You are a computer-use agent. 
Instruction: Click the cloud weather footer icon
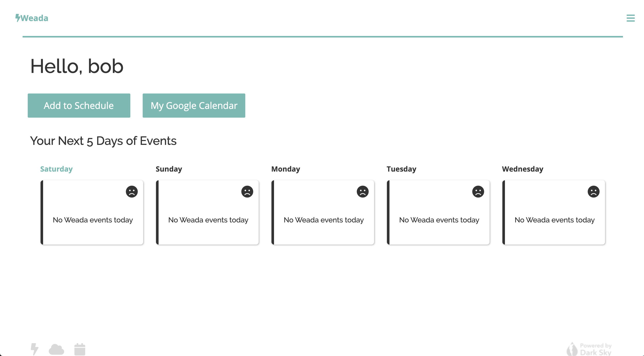56,349
